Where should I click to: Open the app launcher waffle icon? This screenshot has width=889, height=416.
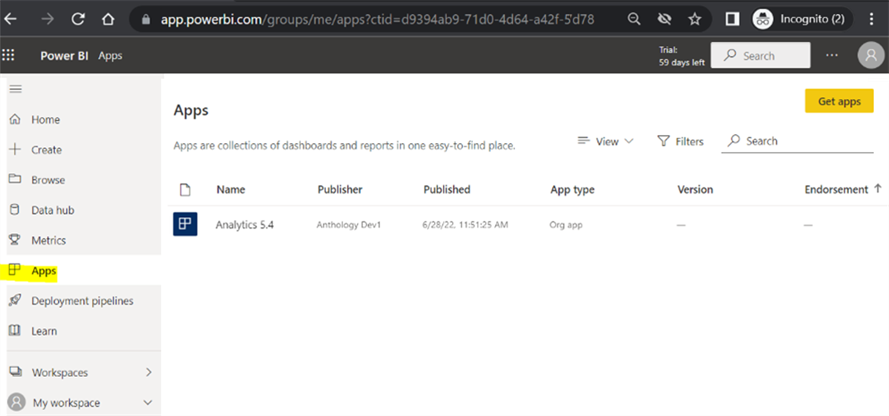tap(9, 55)
